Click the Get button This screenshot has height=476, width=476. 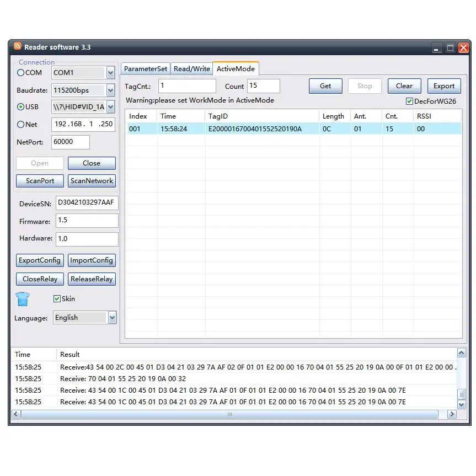[x=325, y=86]
